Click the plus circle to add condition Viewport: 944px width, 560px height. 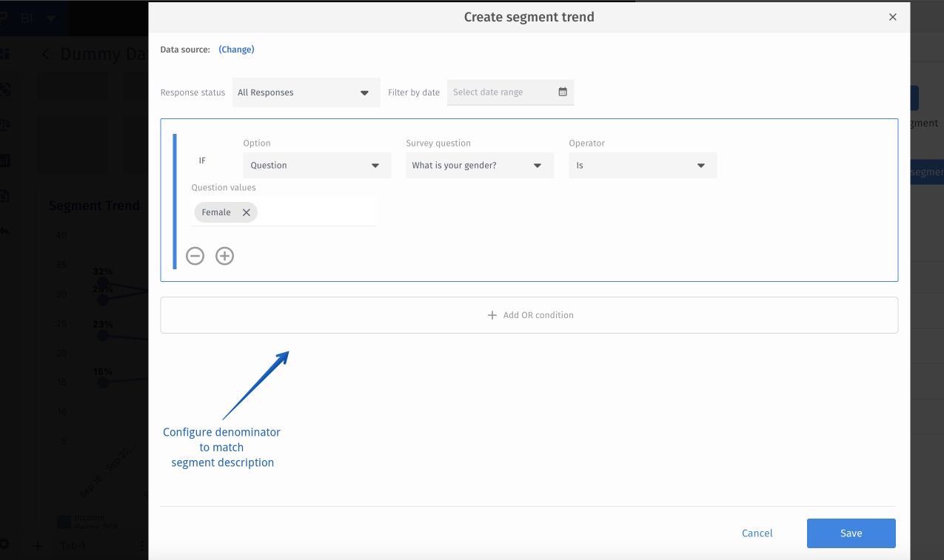tap(224, 256)
